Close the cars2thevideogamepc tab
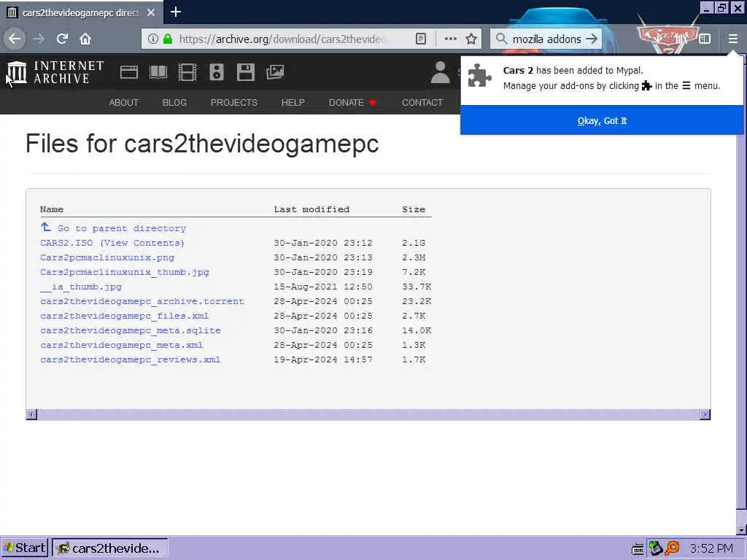The height and width of the screenshot is (560, 747). [x=151, y=12]
